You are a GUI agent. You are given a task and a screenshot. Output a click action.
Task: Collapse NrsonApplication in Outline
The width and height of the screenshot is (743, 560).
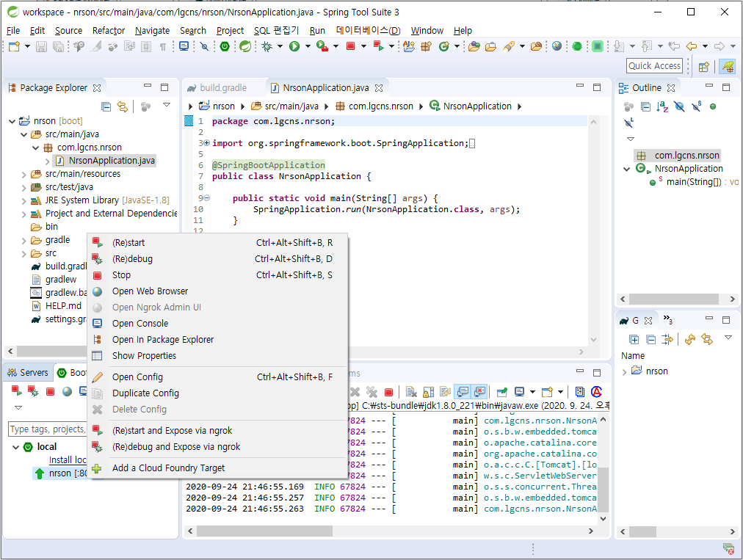click(626, 169)
